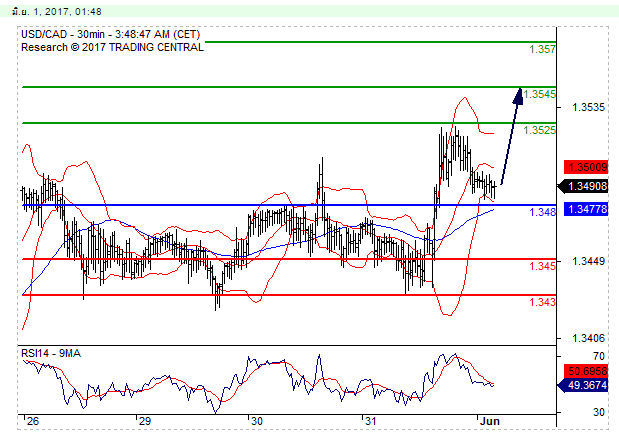
Task: Click the RSI 70 level label
Action: click(x=598, y=357)
